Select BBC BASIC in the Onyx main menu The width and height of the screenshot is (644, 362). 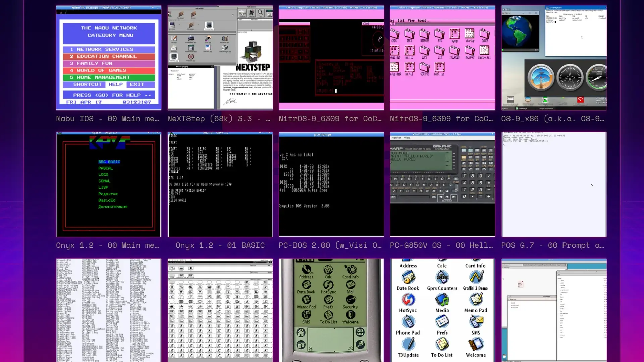point(109,162)
